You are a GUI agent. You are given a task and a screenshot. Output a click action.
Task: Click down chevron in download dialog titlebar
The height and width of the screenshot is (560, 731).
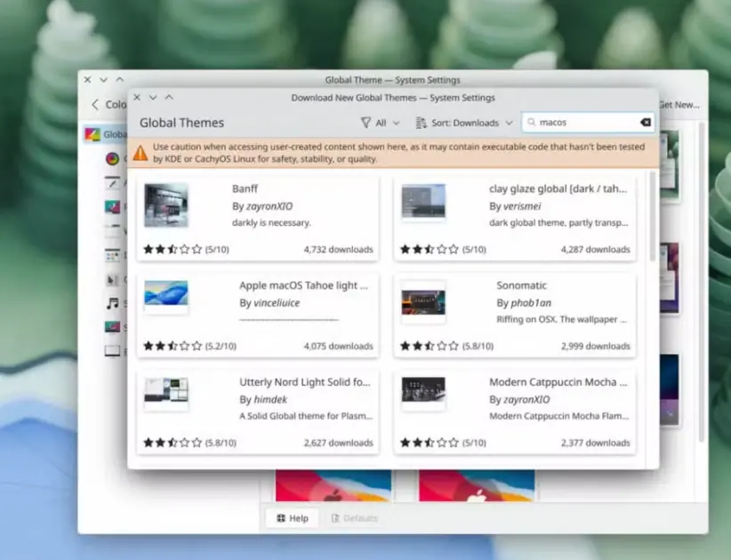[x=153, y=98]
